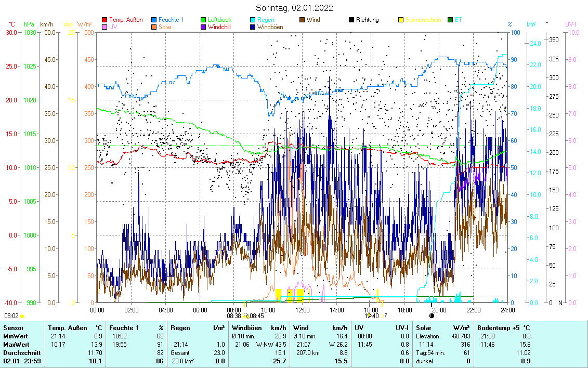Click the brown Wind legend square

(302, 20)
